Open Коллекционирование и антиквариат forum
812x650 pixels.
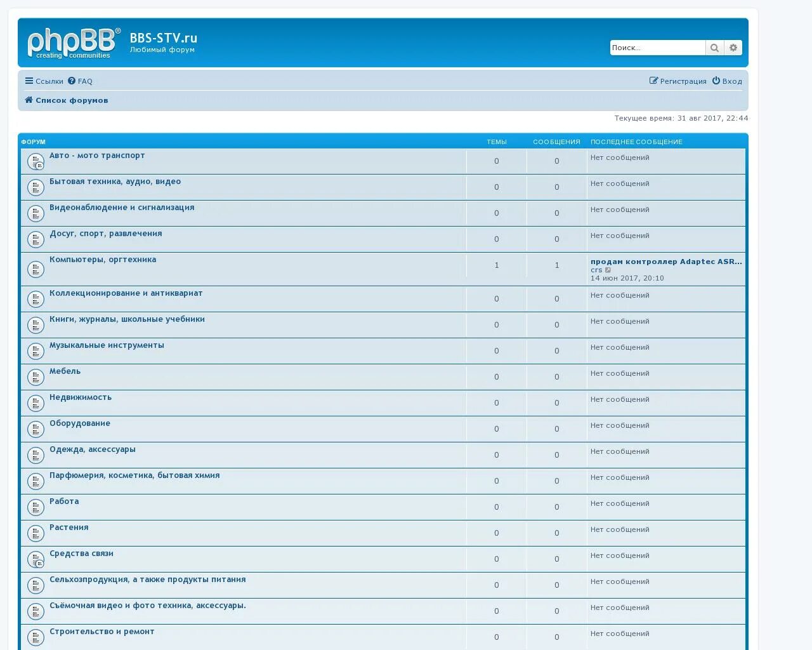(x=126, y=293)
